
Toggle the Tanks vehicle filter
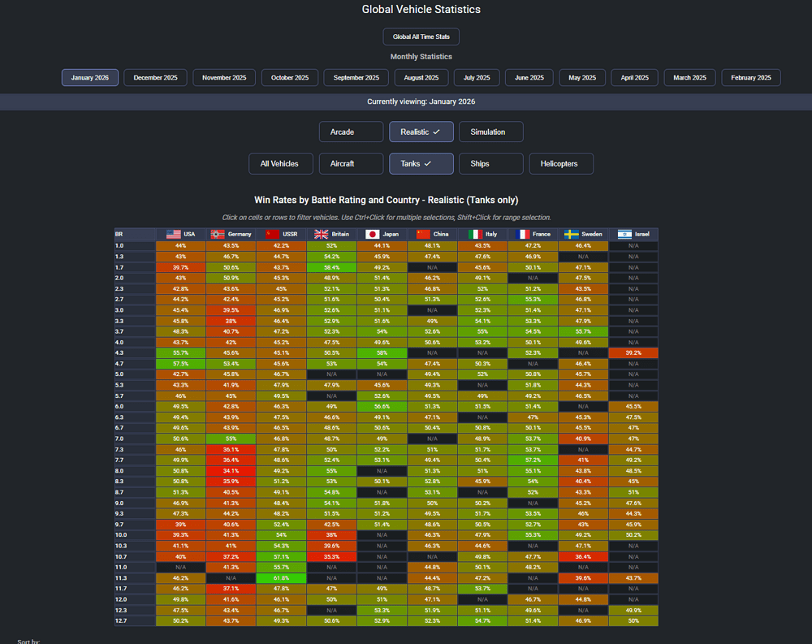tap(421, 163)
